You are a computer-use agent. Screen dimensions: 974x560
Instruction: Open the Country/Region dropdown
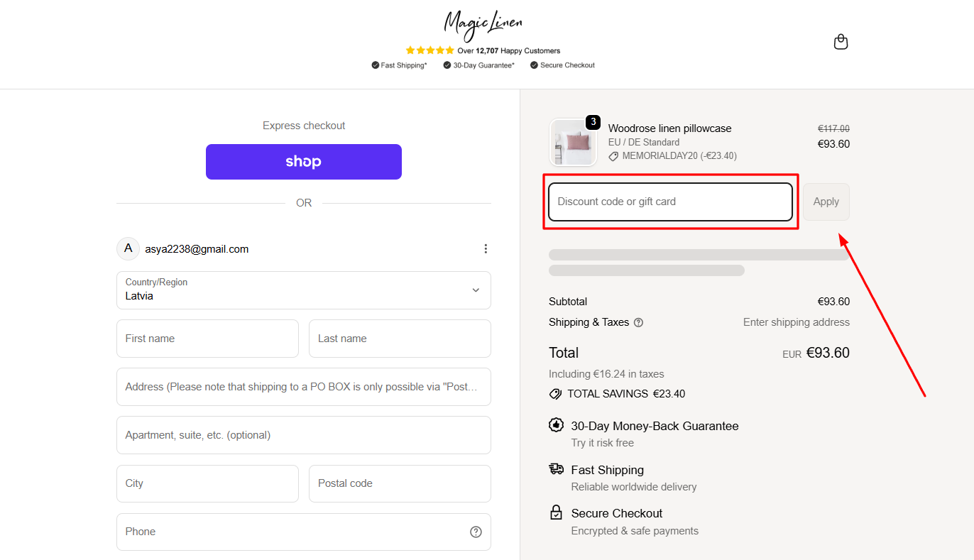click(304, 290)
